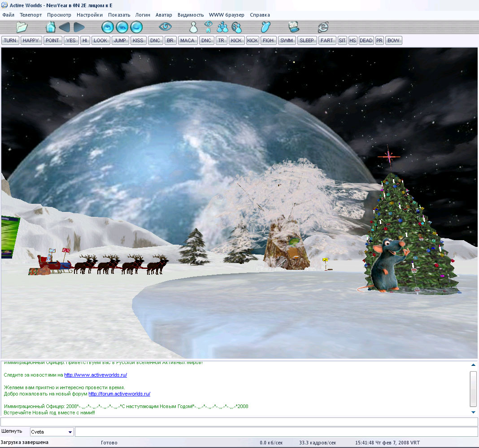479x448 pixels.
Task: Open the Файл menu
Action: click(8, 15)
